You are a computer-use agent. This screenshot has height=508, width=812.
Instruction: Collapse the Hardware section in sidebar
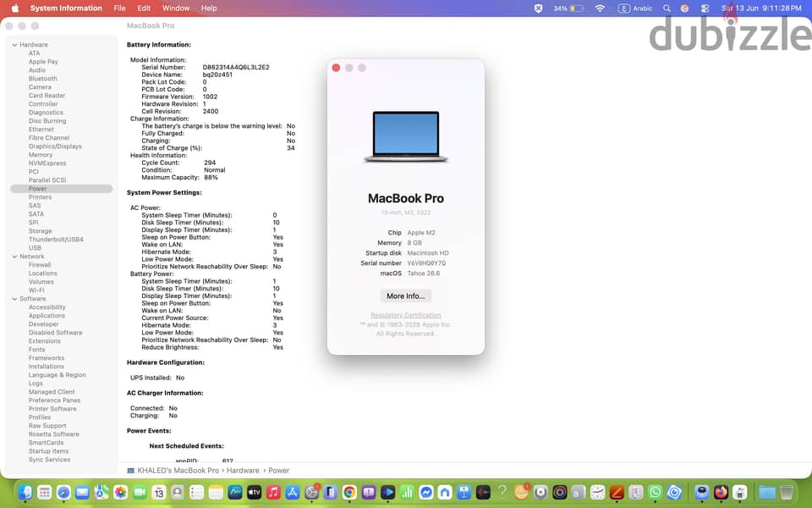pos(14,45)
